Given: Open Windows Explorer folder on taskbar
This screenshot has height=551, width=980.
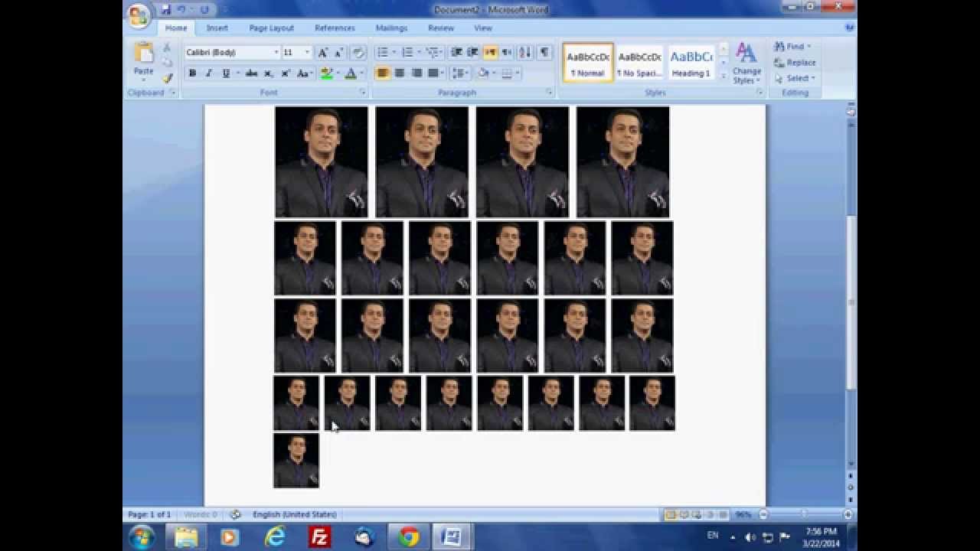Looking at the screenshot, I should [186, 537].
